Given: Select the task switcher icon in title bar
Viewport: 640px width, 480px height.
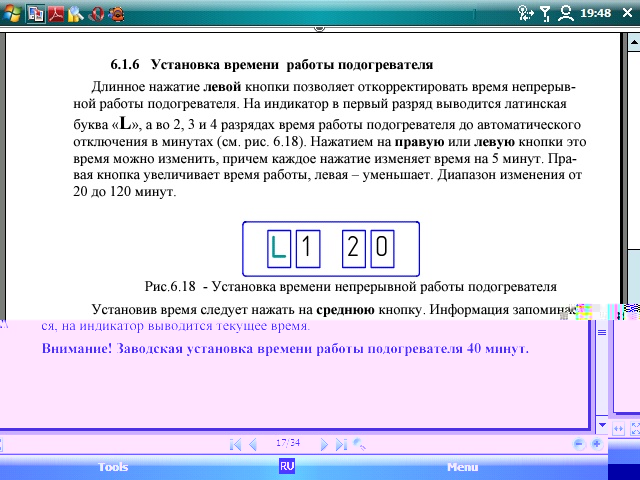Looking at the screenshot, I should pyautogui.click(x=36, y=14).
